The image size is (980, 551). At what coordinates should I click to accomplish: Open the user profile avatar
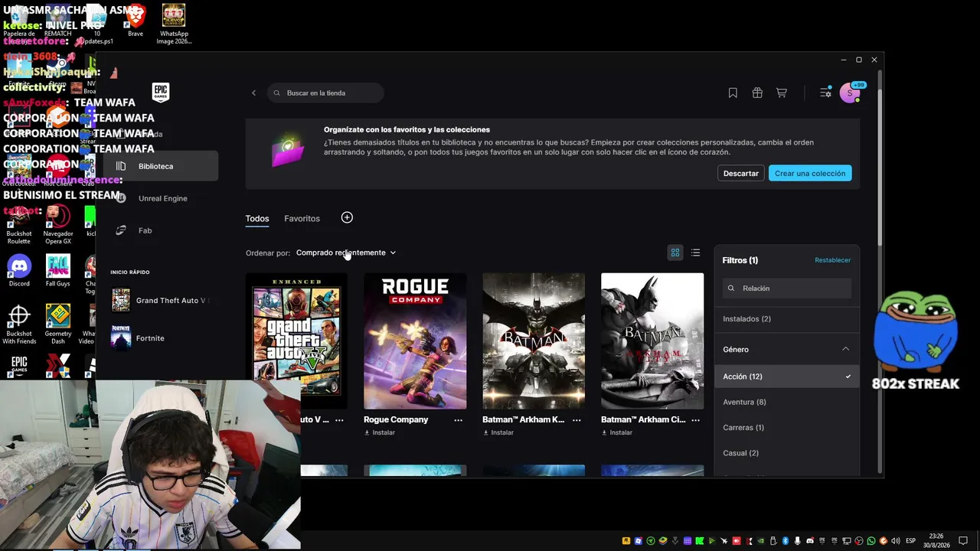[x=850, y=93]
